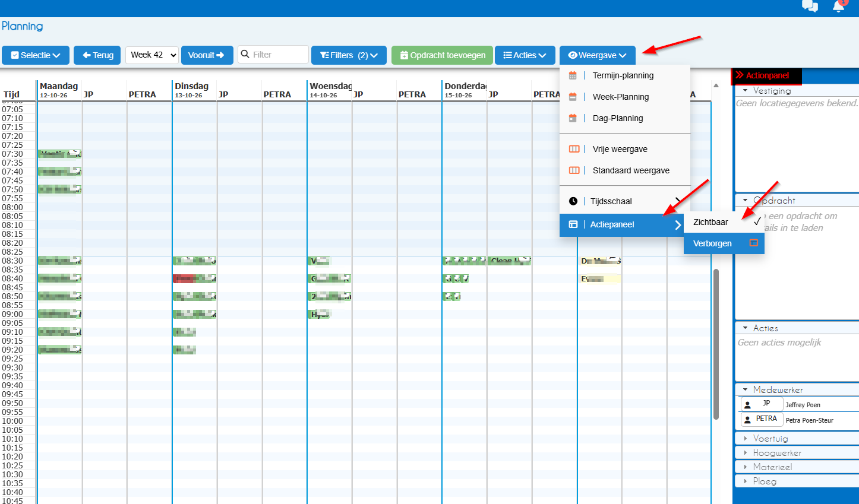Choose Vrije weergave option
The width and height of the screenshot is (859, 504).
click(x=625, y=149)
